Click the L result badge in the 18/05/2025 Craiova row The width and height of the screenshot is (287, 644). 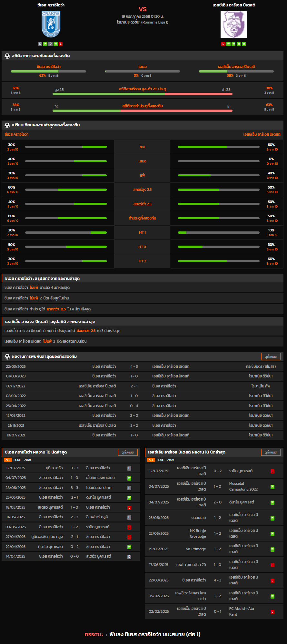point(129,508)
